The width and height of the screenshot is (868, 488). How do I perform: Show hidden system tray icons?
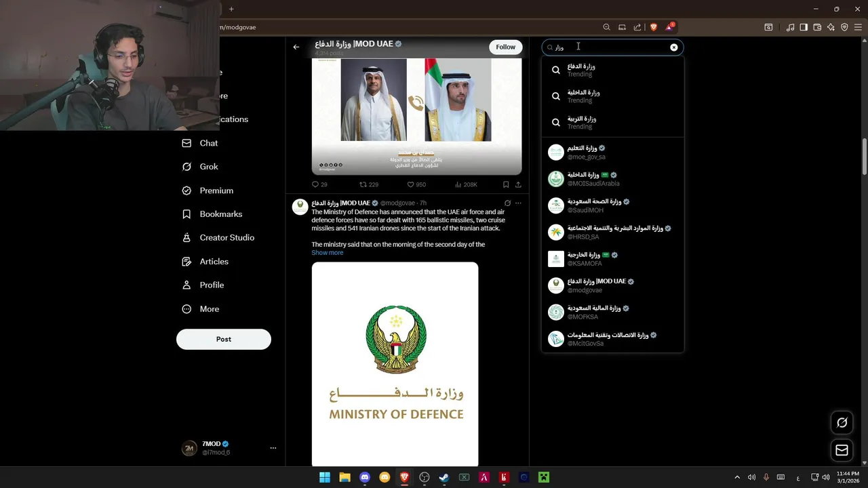click(x=737, y=477)
